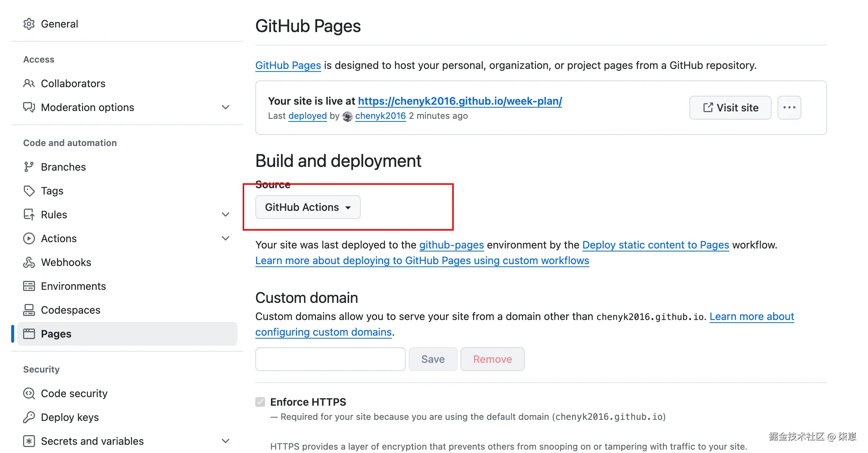Click the Collaborators people icon
This screenshot has height=453, width=868.
tap(29, 83)
